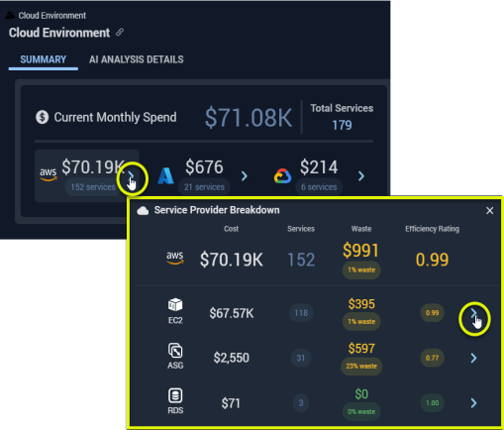Click the Cloud Environment page title
The height and width of the screenshot is (430, 504).
point(59,33)
